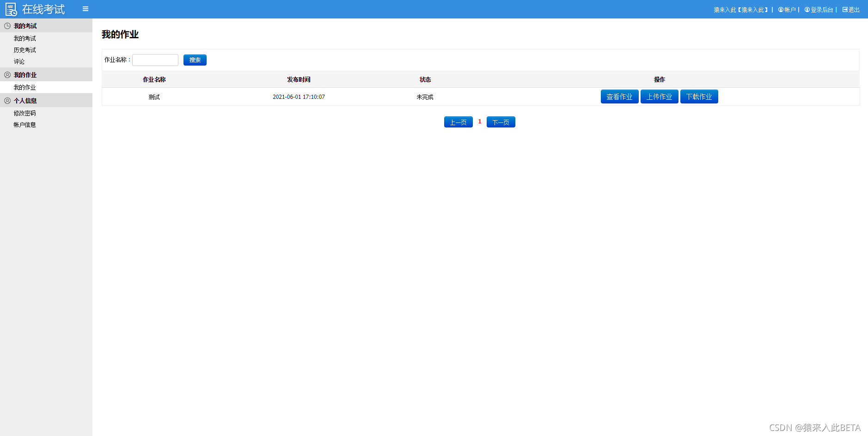Screen dimensions: 868x436
Task: Open 登录后台 link in the header
Action: click(819, 10)
